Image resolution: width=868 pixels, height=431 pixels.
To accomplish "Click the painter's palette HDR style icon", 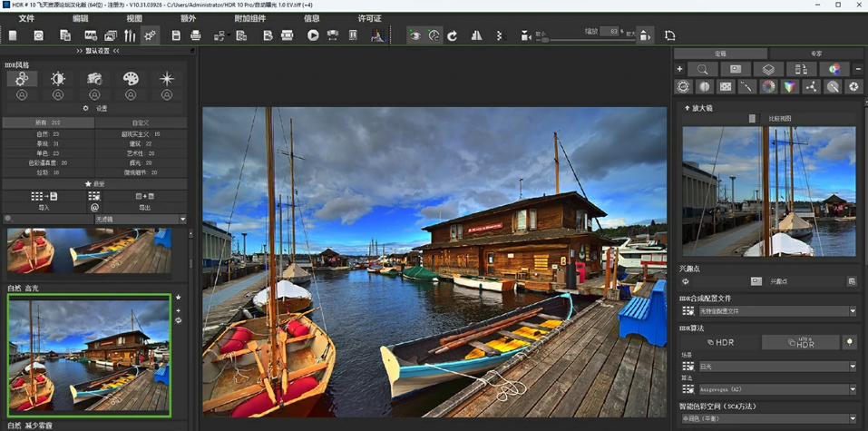I will pos(131,79).
